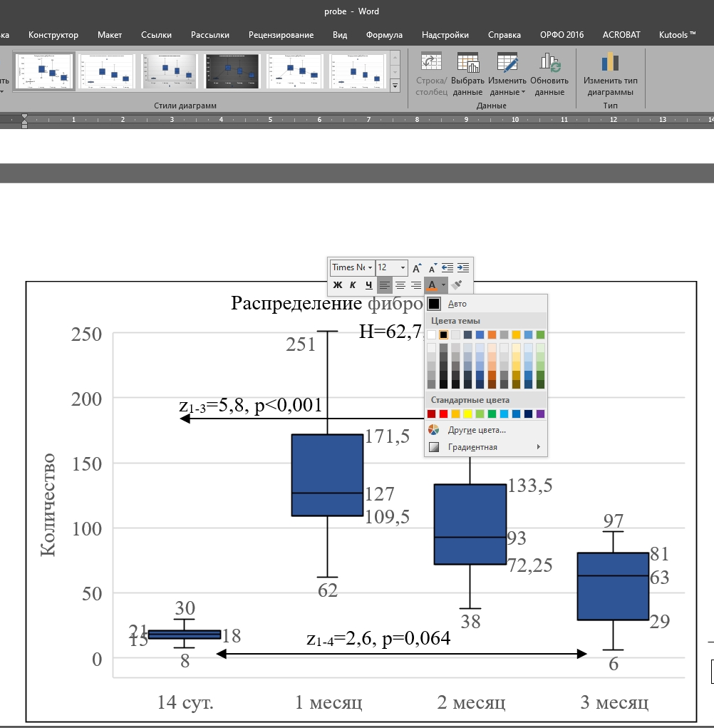Open the Надстройки tab
Screen dimensions: 714x728
[x=445, y=35]
